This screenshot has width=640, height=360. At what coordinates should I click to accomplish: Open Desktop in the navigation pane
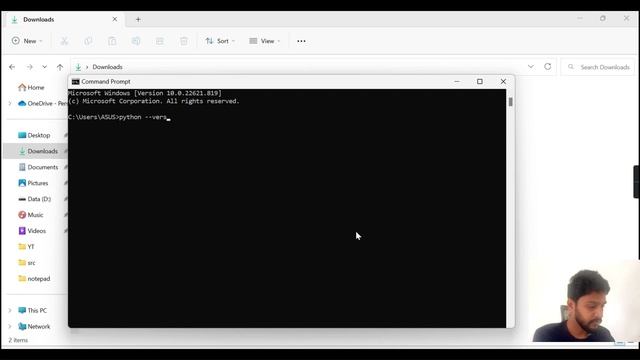34,135
